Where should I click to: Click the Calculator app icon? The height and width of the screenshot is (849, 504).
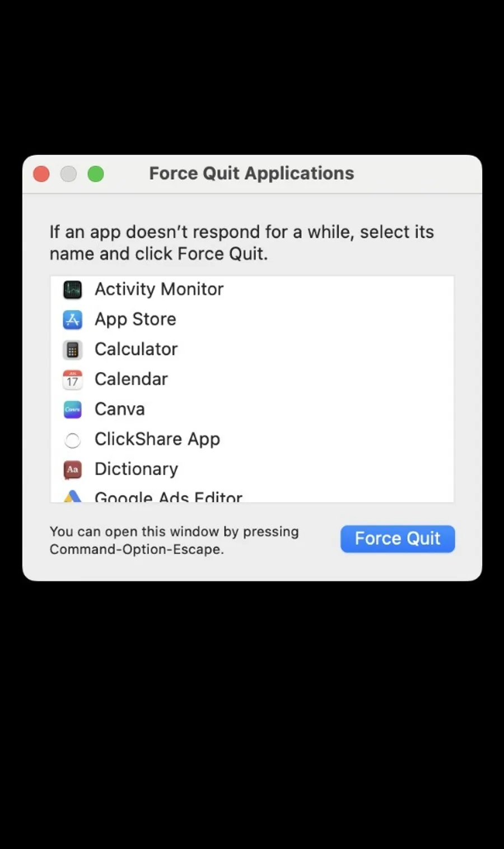(72, 350)
